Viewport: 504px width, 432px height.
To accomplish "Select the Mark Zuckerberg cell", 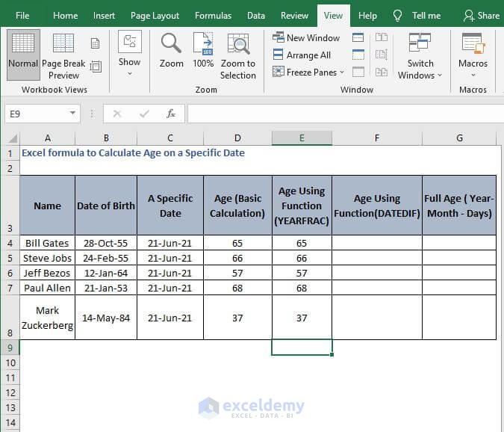I will (x=48, y=318).
